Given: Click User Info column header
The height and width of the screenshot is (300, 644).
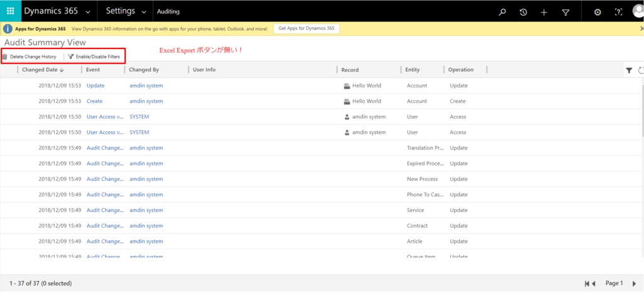Looking at the screenshot, I should point(204,70).
